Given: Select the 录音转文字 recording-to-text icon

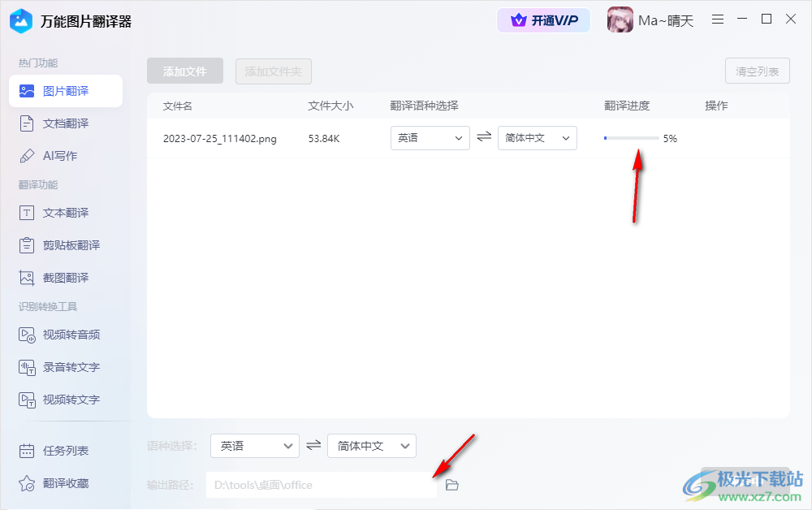Looking at the screenshot, I should point(27,368).
